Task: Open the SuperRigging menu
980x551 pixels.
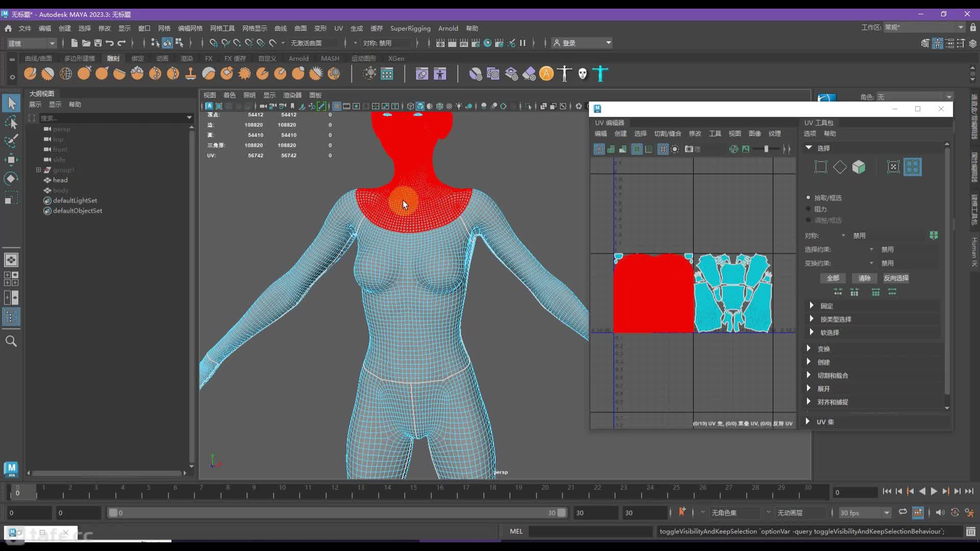Action: 410,29
